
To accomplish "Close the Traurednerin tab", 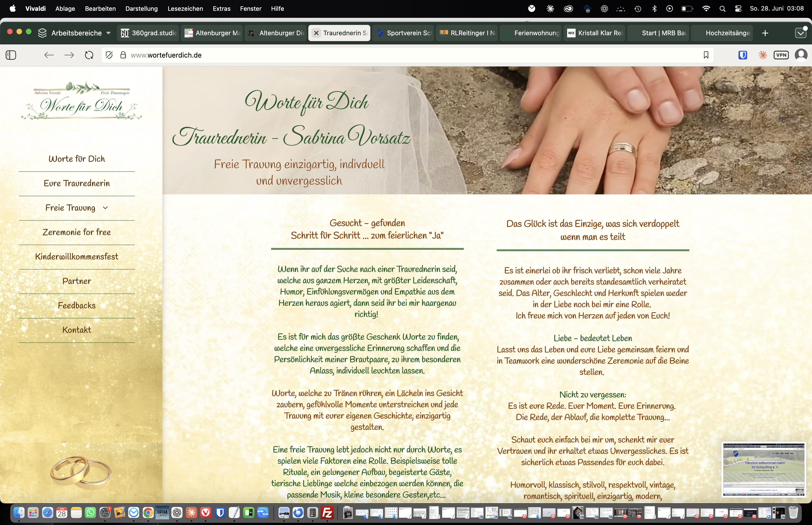I will [x=316, y=33].
